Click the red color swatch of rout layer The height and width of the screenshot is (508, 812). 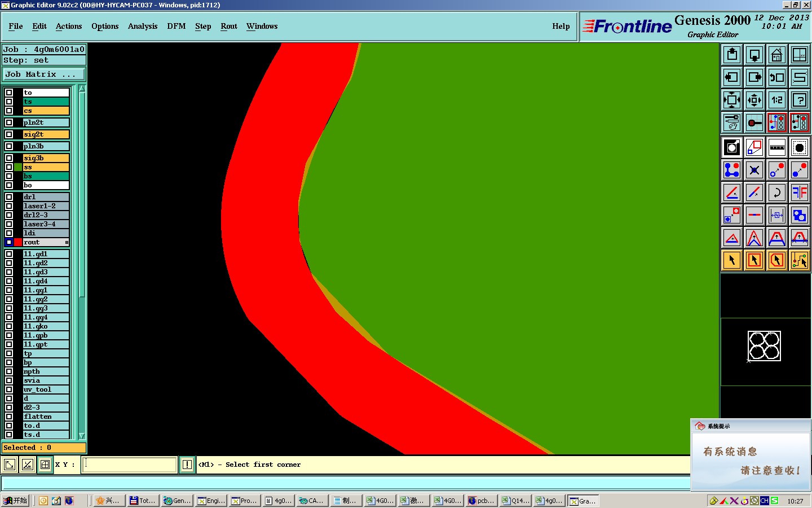tap(18, 242)
